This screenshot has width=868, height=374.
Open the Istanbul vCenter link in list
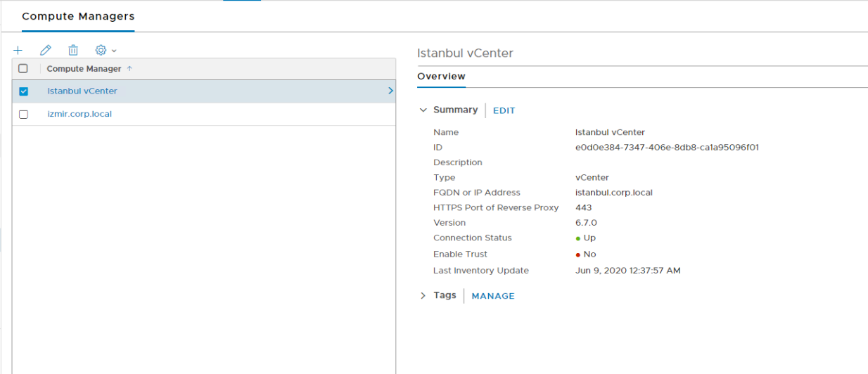coord(82,91)
